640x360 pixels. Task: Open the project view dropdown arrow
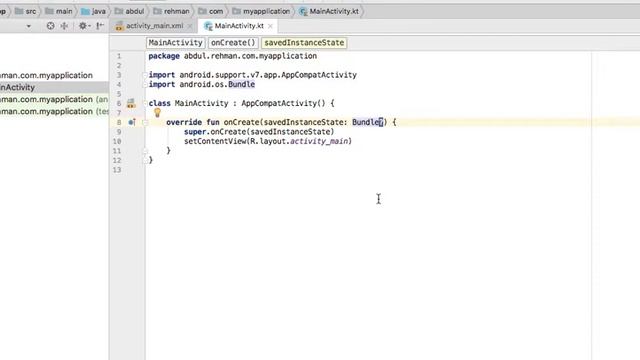(x=29, y=26)
